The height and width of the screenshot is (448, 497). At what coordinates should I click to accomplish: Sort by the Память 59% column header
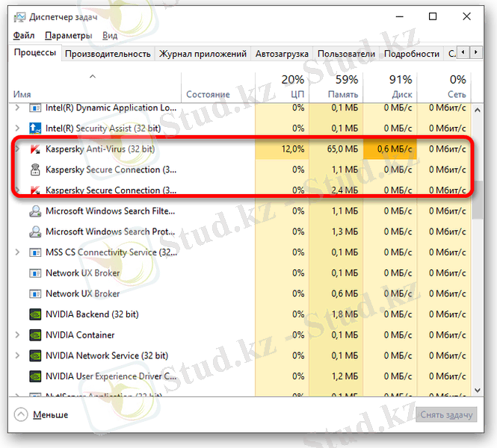336,87
